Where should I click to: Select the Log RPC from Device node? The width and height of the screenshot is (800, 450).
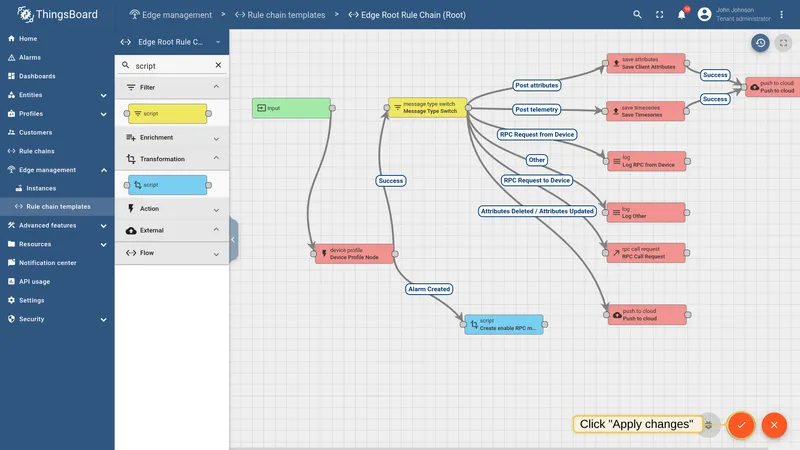[x=646, y=161]
